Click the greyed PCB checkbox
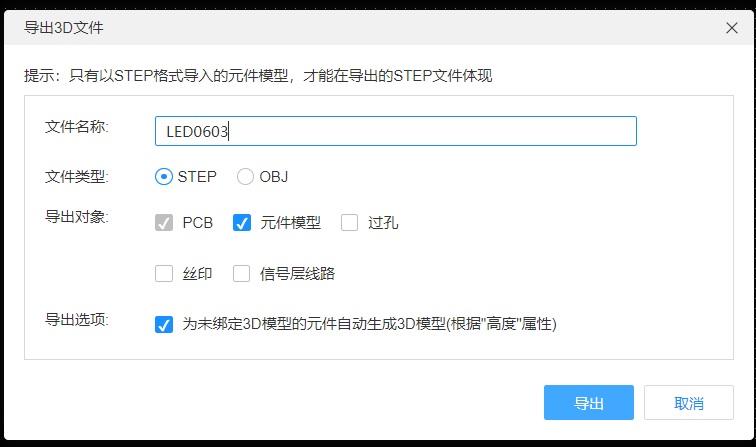The height and width of the screenshot is (447, 756). 164,223
